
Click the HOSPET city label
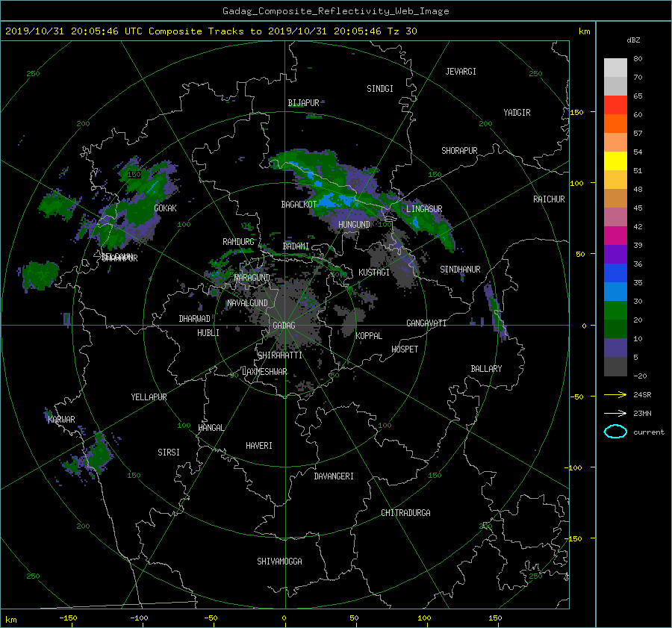405,349
